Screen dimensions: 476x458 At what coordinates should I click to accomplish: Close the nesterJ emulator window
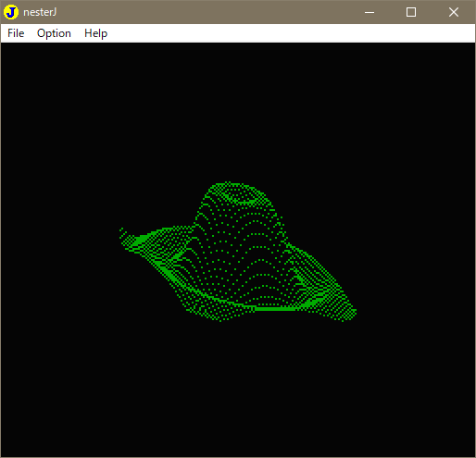tap(454, 12)
